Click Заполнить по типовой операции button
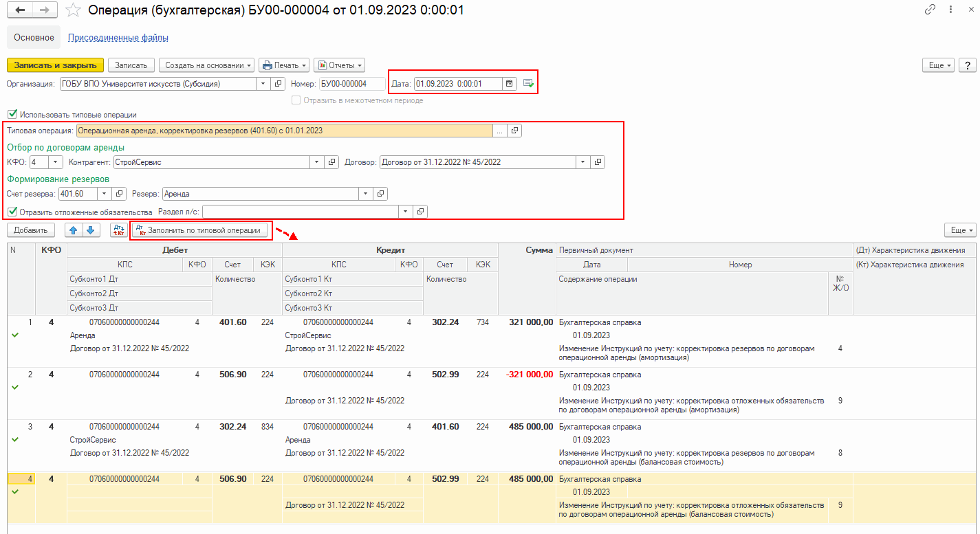980x534 pixels. point(200,230)
